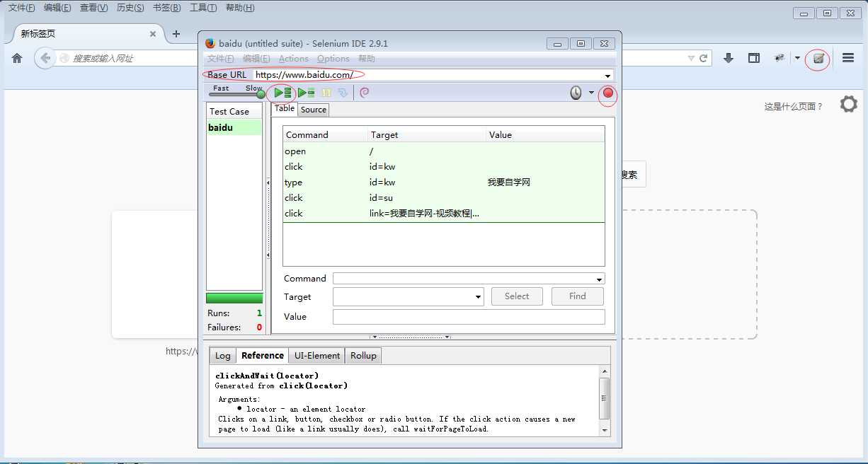The image size is (868, 464).
Task: Switch to the Rollup tab
Action: point(363,356)
